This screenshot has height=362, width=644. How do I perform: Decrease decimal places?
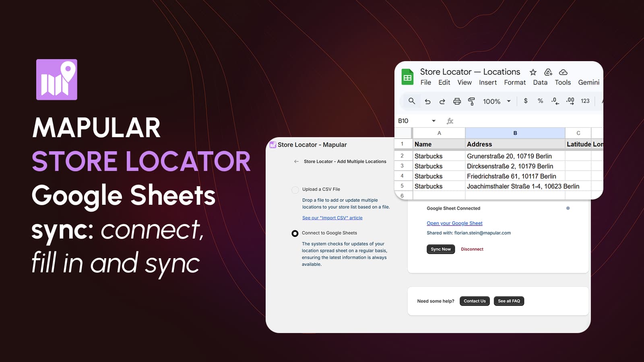(x=554, y=101)
